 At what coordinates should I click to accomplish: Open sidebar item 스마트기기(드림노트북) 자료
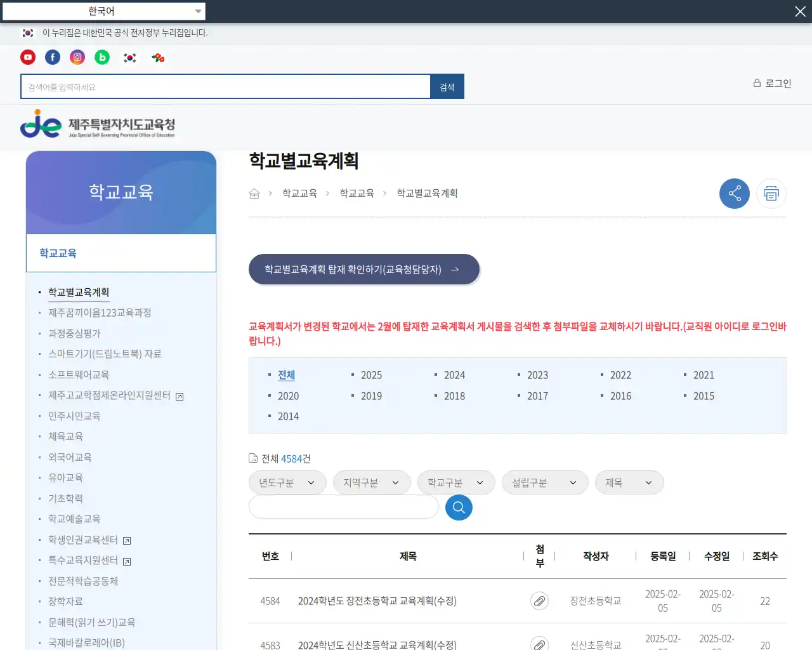pyautogui.click(x=105, y=354)
